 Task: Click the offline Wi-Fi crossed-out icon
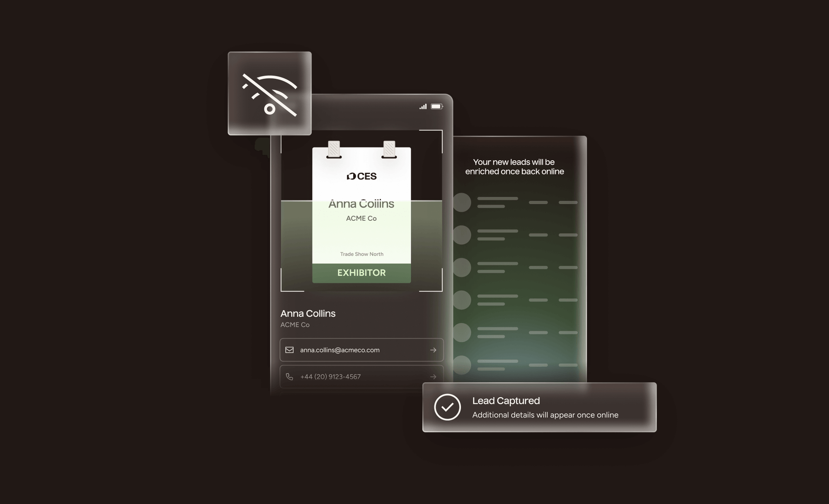tap(269, 94)
